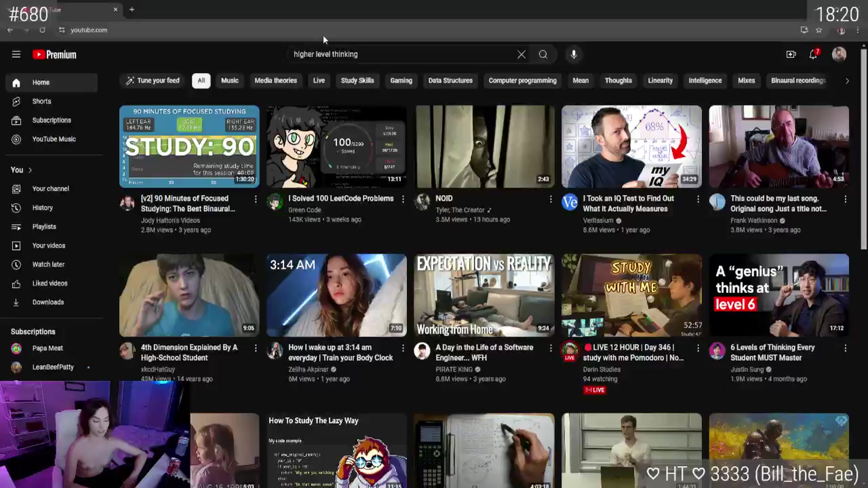
Task: Open Your channel in the sidebar
Action: pyautogui.click(x=52, y=189)
